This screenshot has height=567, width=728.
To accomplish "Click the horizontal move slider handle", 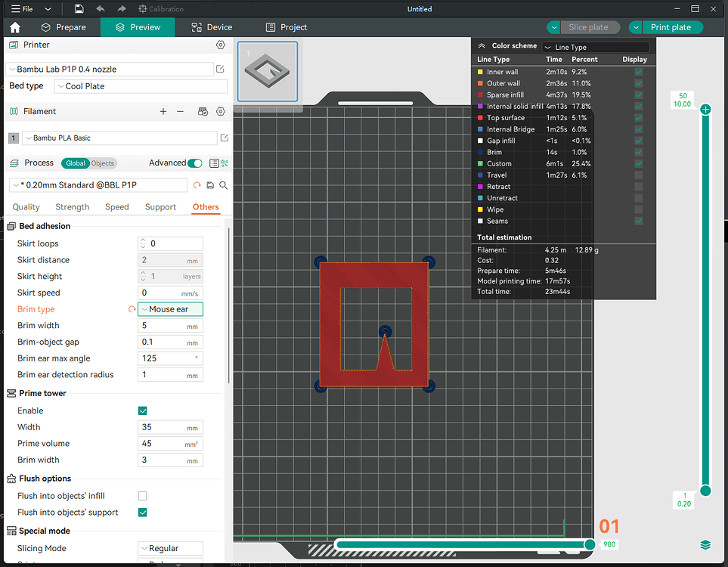I will (x=590, y=545).
